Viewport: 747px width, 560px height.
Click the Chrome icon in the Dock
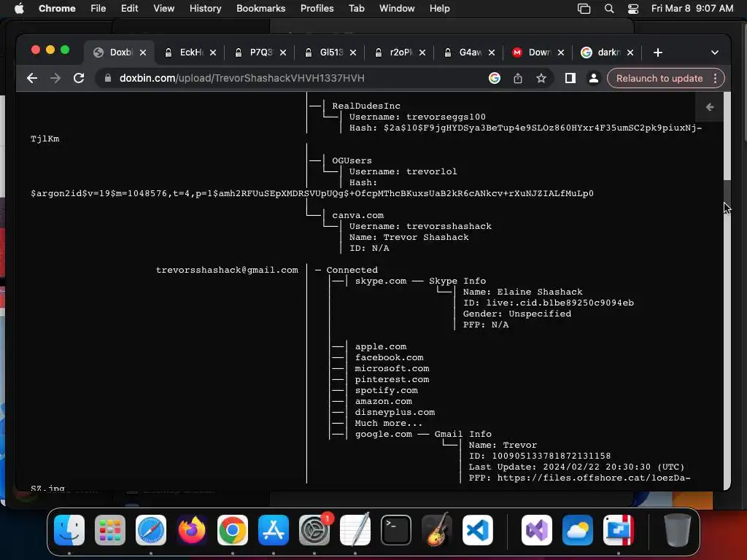(233, 529)
